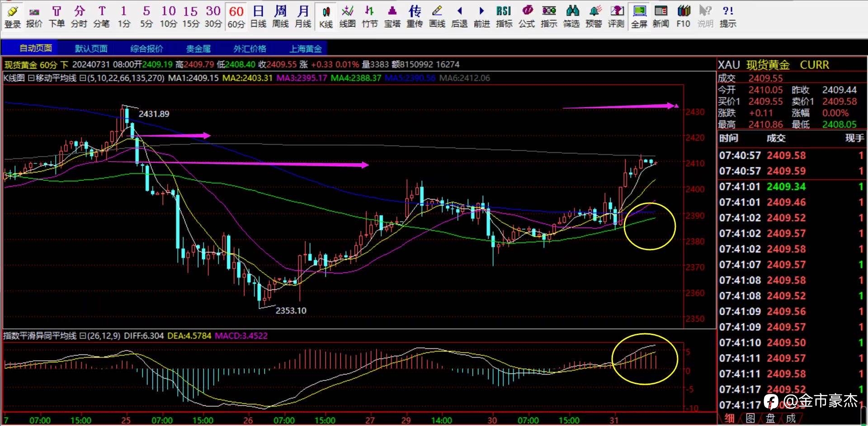Switch to the 竹节 bamboo chart
Image resolution: width=868 pixels, height=426 pixels.
(369, 17)
